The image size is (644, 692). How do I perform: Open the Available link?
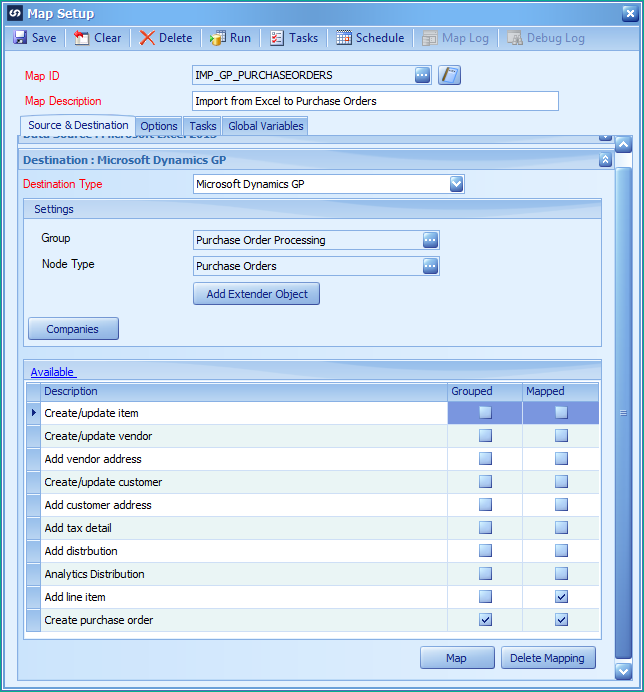(x=52, y=372)
